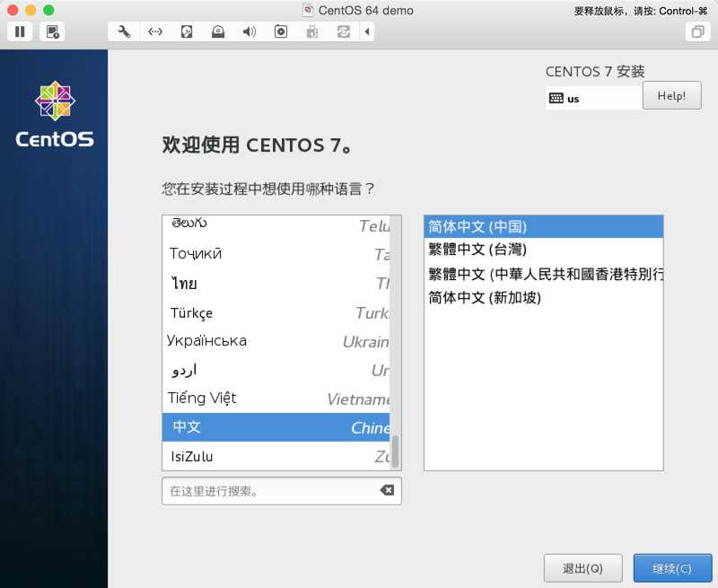
Task: Click the sharing sync toolbar icon
Action: tap(344, 31)
